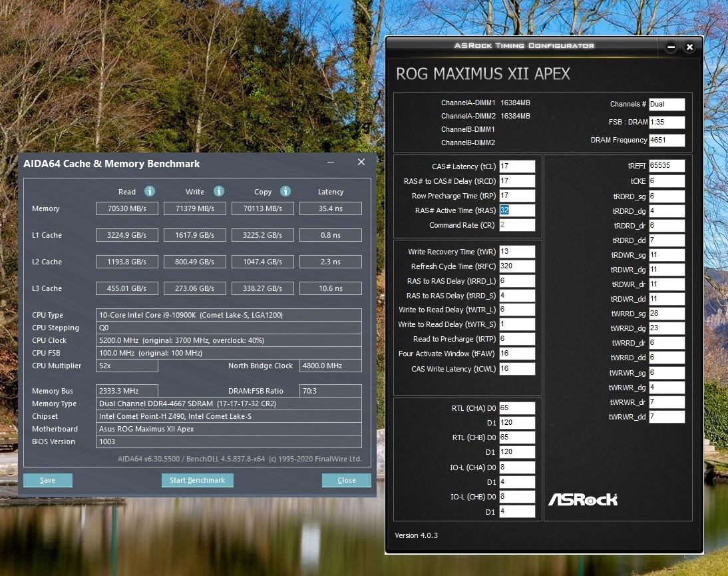Click the tWRWR_dd field
The width and height of the screenshot is (728, 576).
[x=667, y=417]
